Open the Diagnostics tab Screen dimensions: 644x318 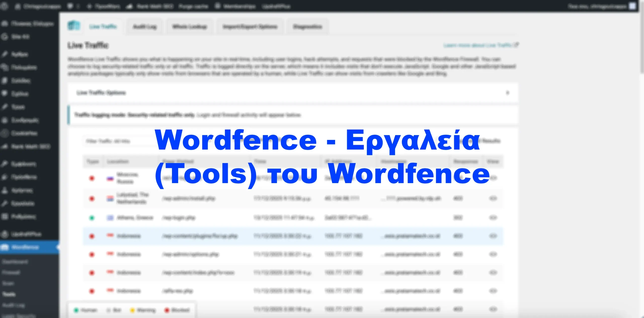[307, 27]
